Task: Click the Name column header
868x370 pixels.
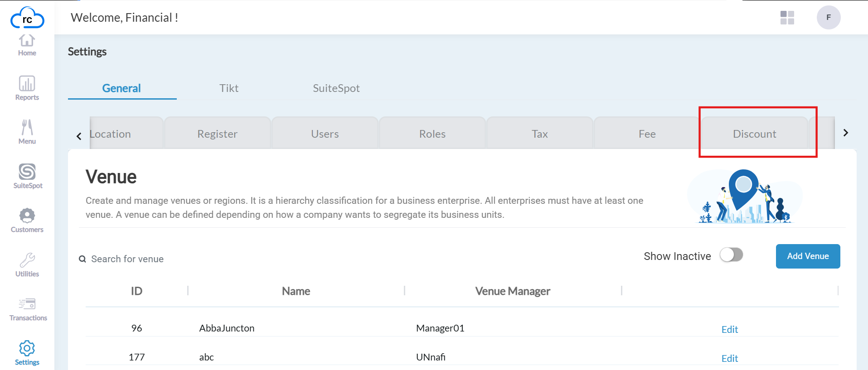Action: [296, 291]
